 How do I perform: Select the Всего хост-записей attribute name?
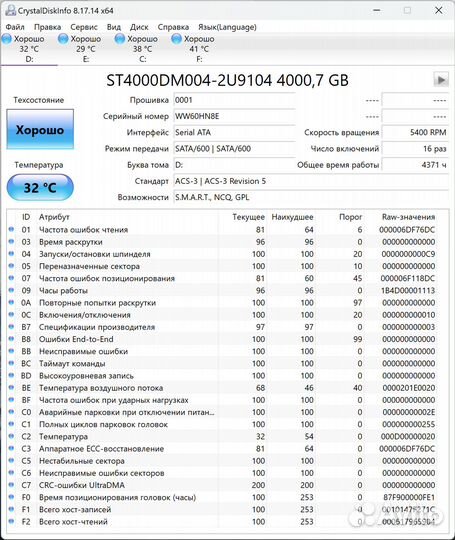tap(75, 509)
